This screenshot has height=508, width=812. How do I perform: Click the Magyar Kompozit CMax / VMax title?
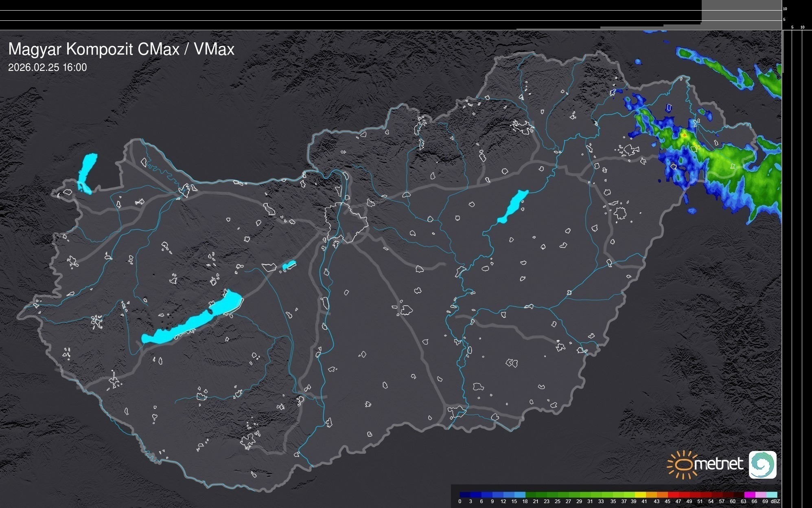[x=121, y=49]
